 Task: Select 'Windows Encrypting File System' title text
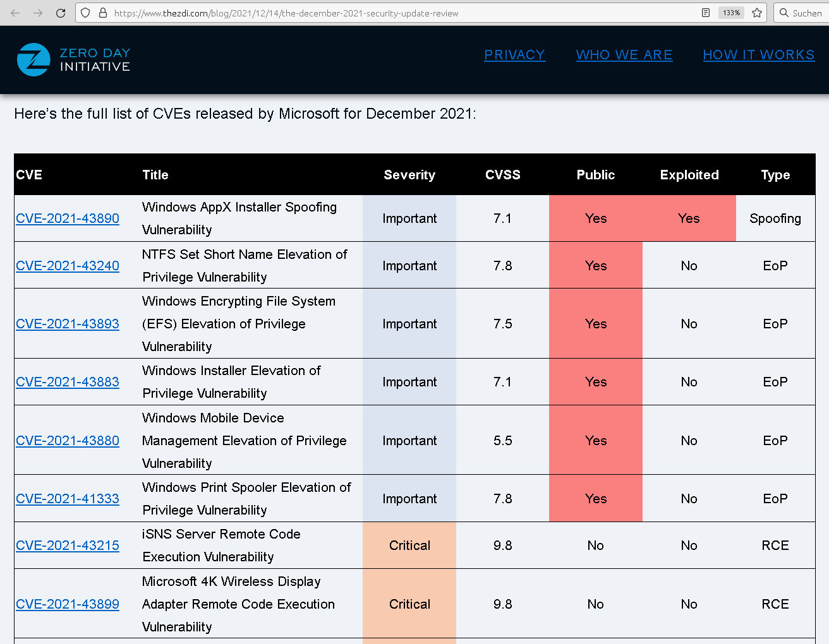pos(239,324)
